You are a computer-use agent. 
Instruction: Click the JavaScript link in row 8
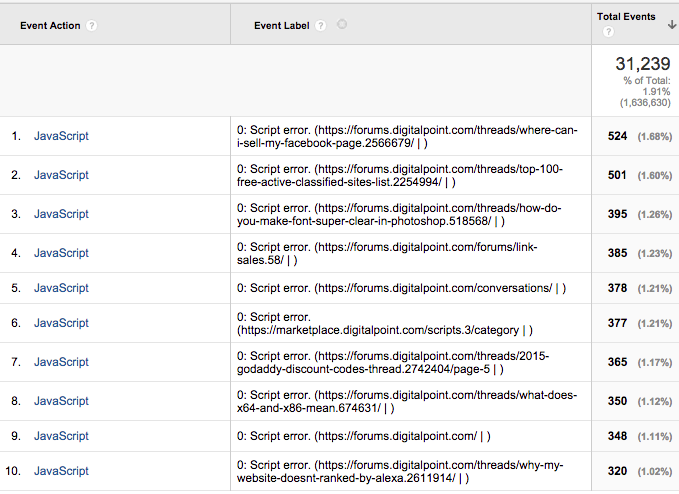61,401
